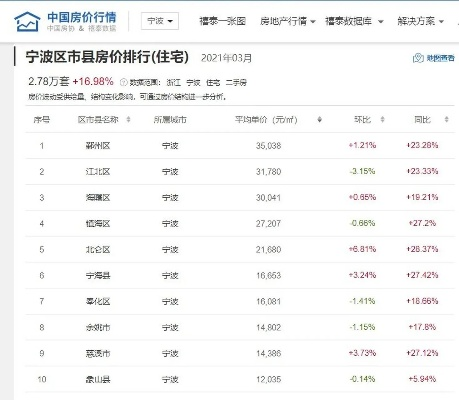459x400 pixels.
Task: Select district 宁海县 in row 6
Action: coord(98,276)
